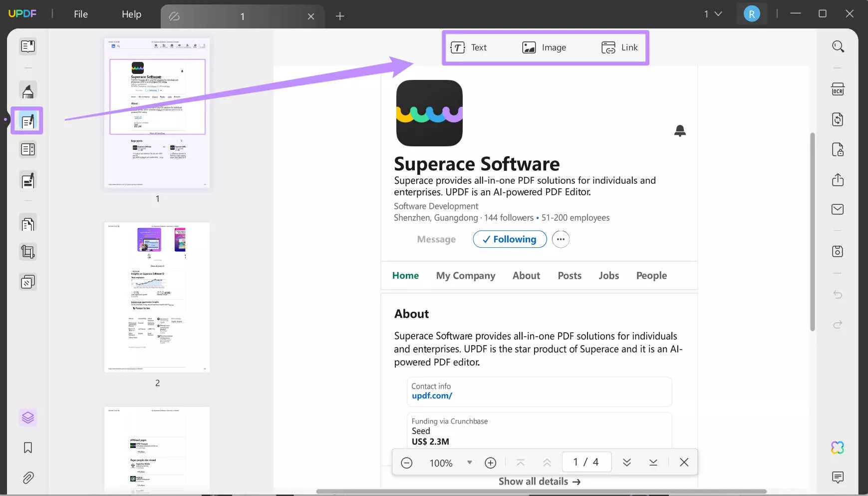Image resolution: width=868 pixels, height=496 pixels.
Task: Open the updf.com/ link
Action: 432,396
